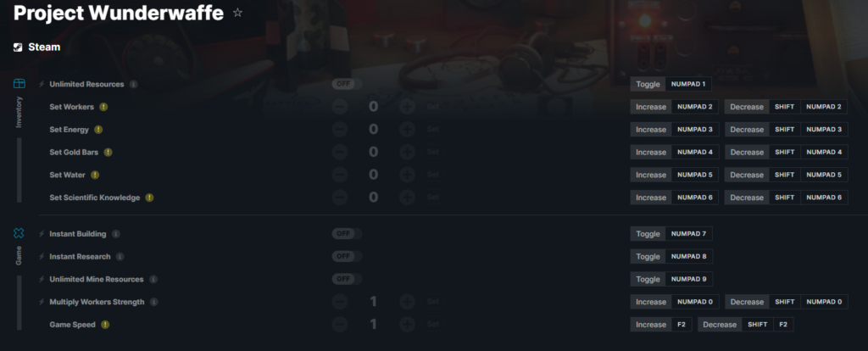Toggle Unlimited Resources on

(347, 84)
